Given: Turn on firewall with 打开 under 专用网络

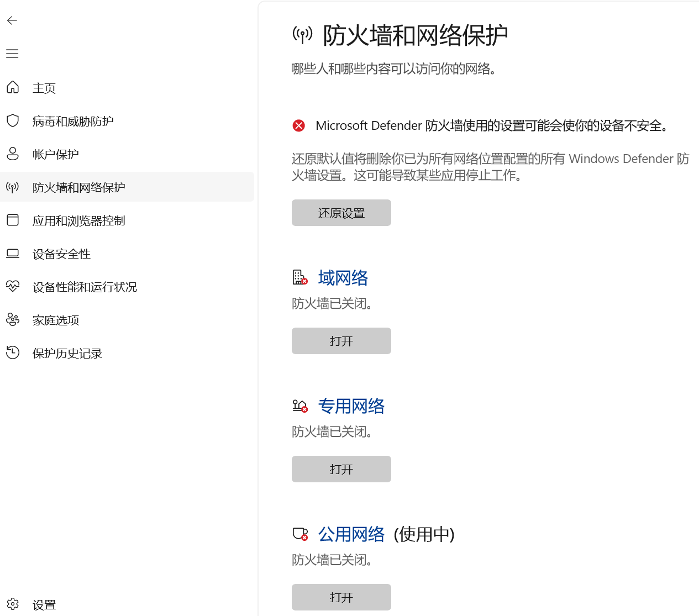Looking at the screenshot, I should (x=341, y=469).
